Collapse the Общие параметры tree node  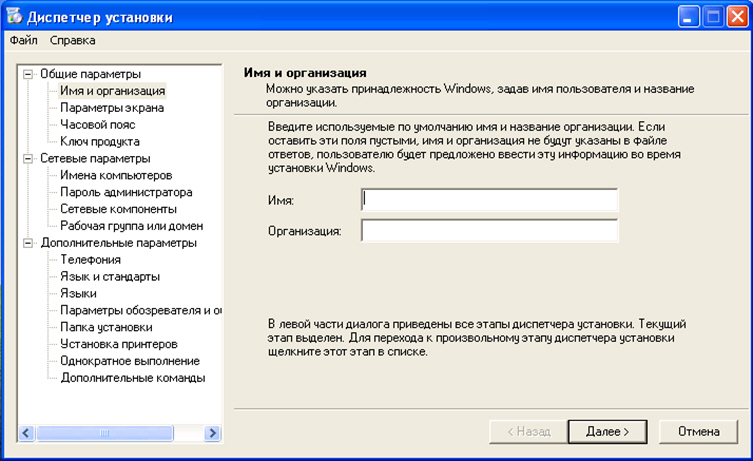coord(28,74)
